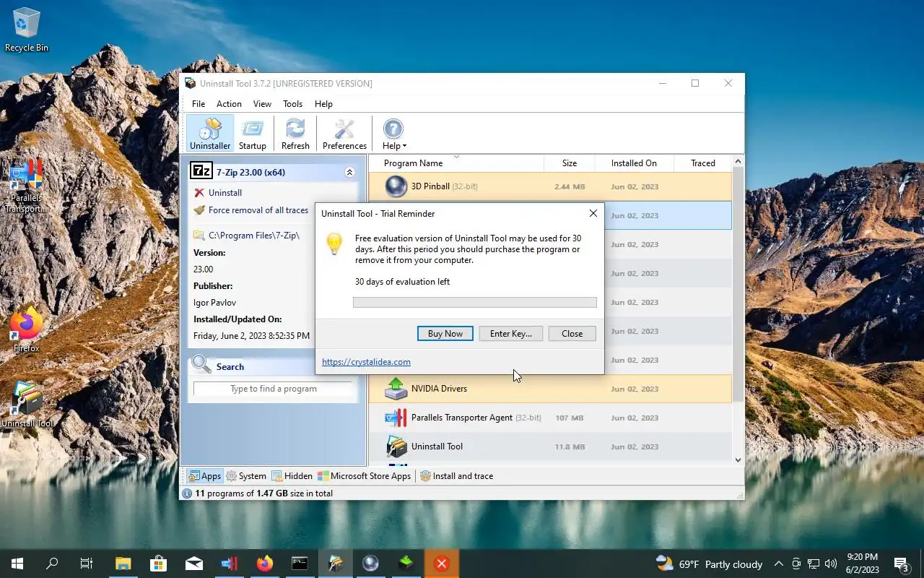The image size is (924, 578).
Task: Click the list scrollbar down arrow
Action: coord(738,460)
